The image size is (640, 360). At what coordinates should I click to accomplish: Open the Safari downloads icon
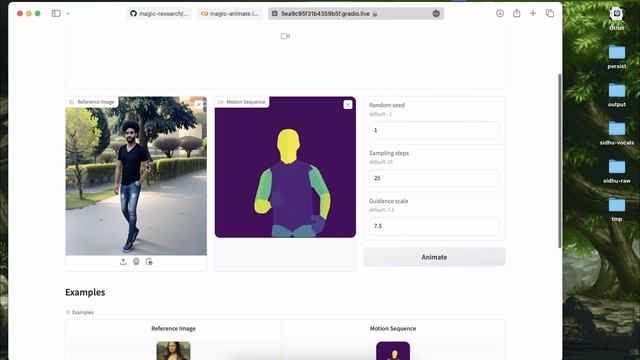500,13
